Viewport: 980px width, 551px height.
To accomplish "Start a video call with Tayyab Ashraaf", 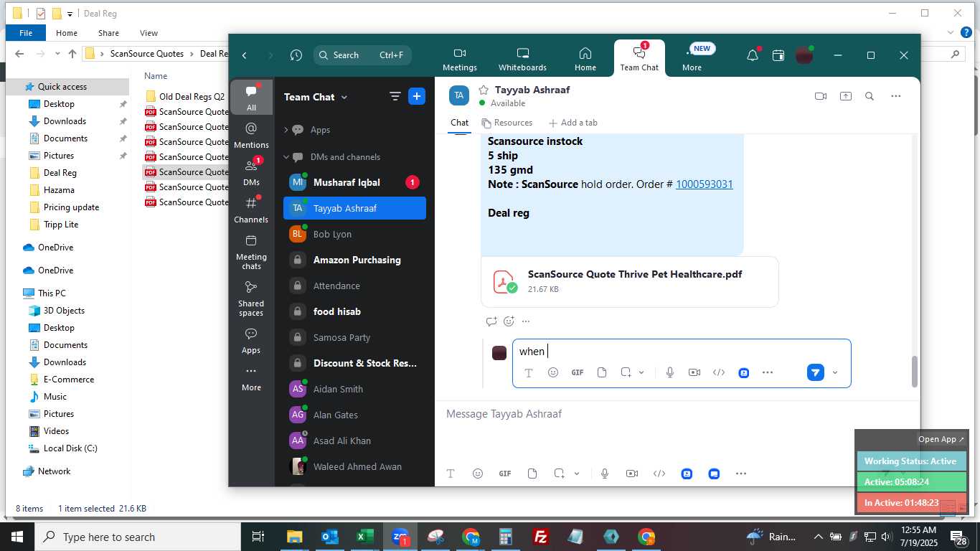I will pyautogui.click(x=821, y=96).
